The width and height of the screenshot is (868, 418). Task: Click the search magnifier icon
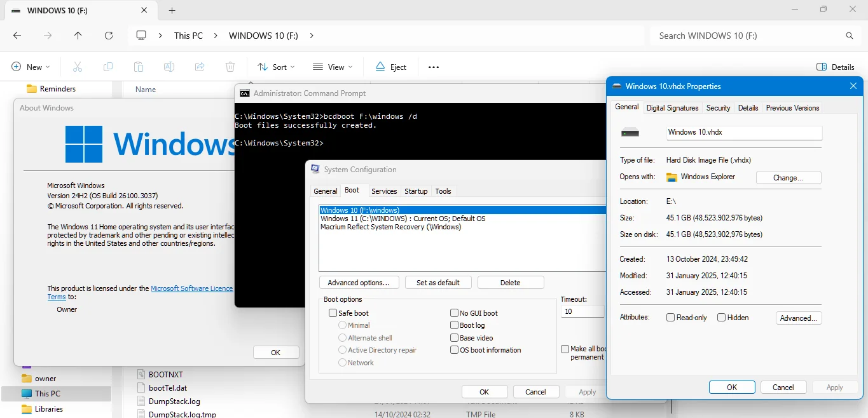click(x=850, y=36)
